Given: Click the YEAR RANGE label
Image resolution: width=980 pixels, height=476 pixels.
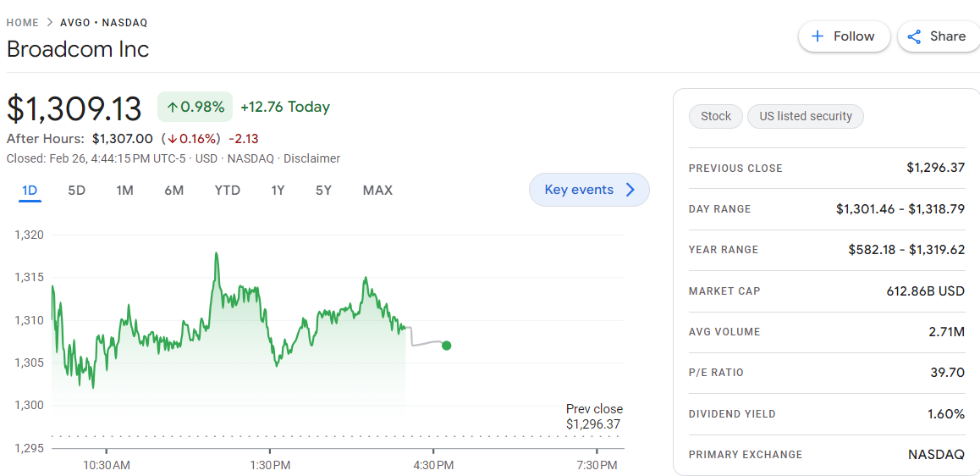Looking at the screenshot, I should (x=724, y=250).
